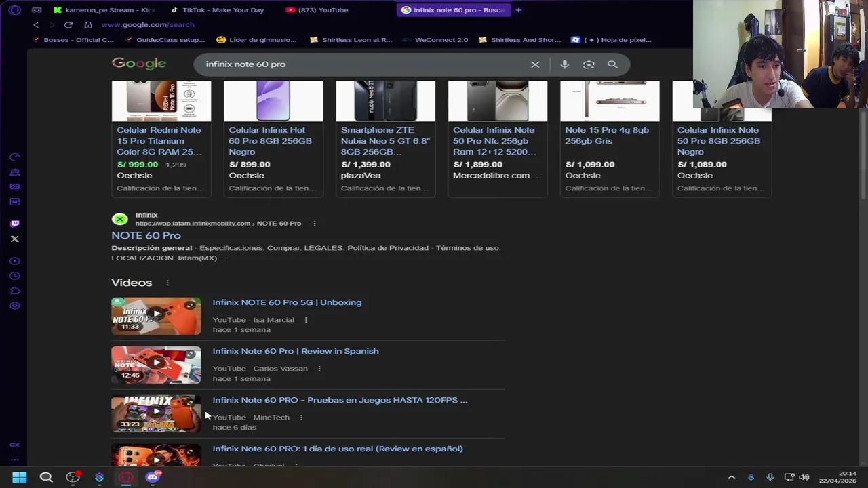The height and width of the screenshot is (488, 868).
Task: Open the player icon in sidebar
Action: 15,261
